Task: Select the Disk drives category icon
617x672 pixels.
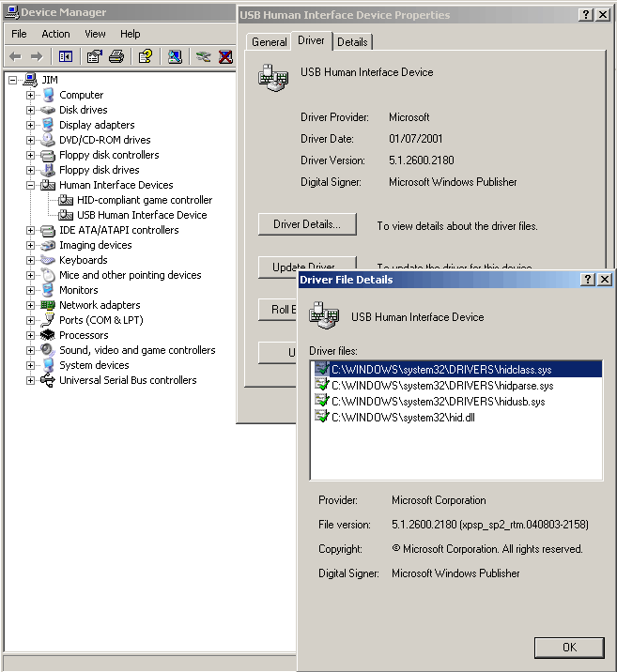Action: pyautogui.click(x=48, y=110)
